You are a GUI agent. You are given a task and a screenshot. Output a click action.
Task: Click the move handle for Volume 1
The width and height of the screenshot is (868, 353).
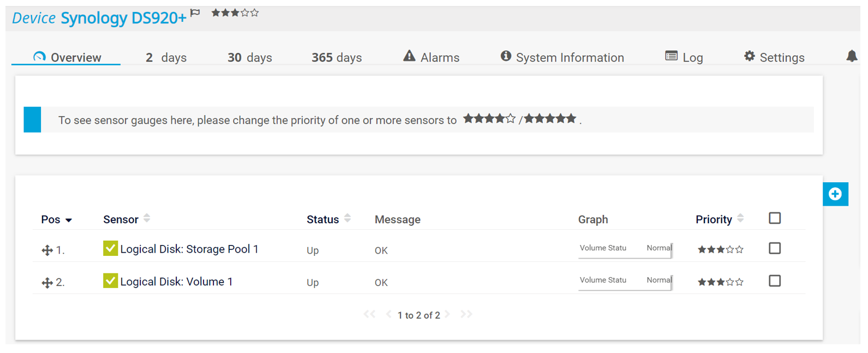pyautogui.click(x=47, y=283)
